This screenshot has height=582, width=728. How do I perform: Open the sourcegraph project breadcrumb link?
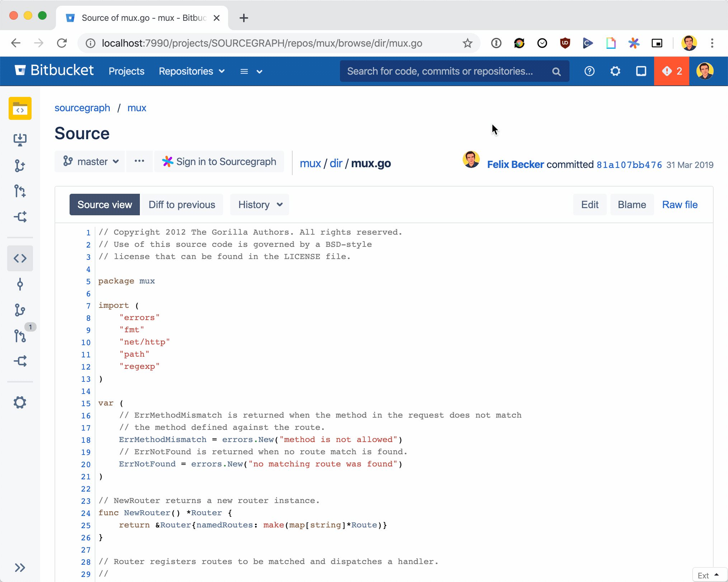[x=82, y=108]
